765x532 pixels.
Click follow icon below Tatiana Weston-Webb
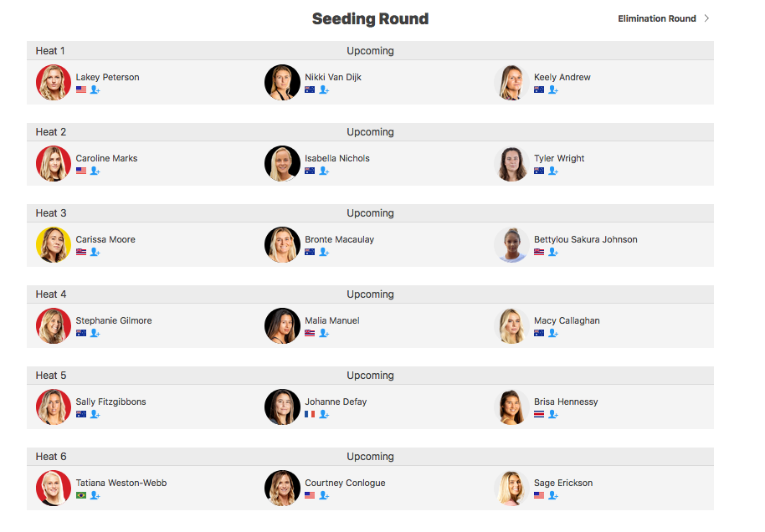coord(95,495)
